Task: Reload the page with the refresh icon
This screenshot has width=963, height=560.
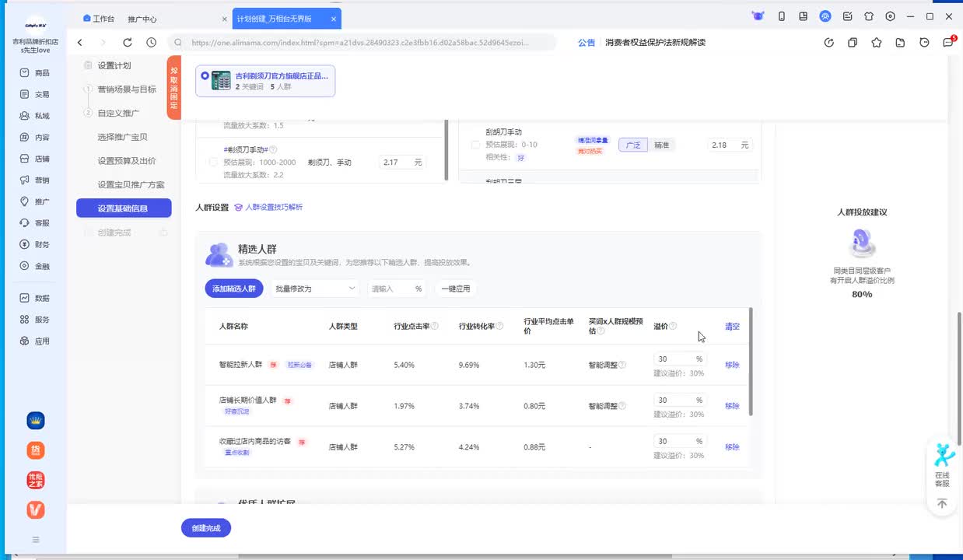Action: point(128,43)
